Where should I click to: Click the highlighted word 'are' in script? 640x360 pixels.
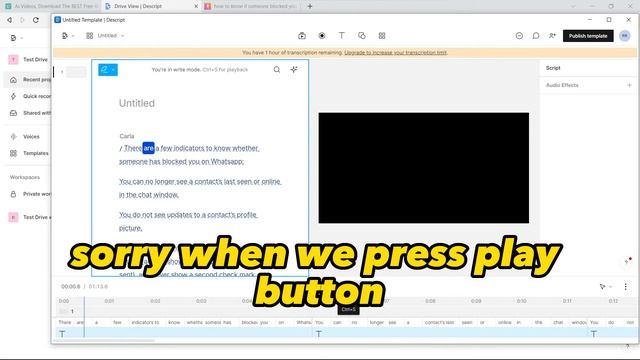point(149,148)
